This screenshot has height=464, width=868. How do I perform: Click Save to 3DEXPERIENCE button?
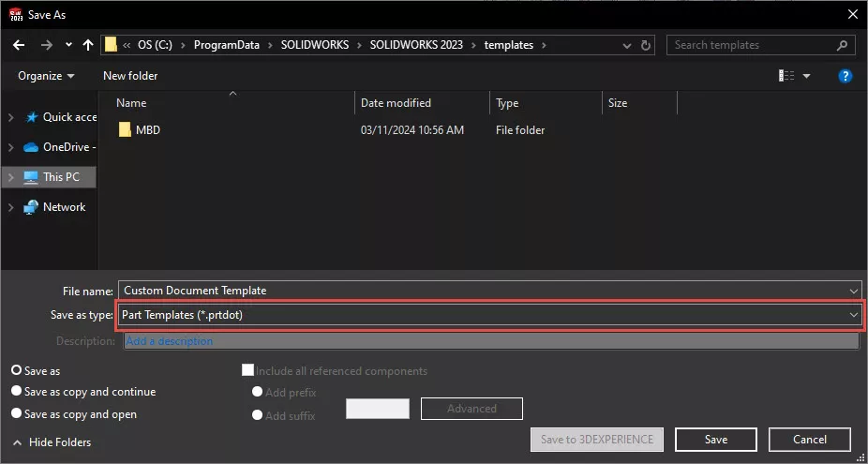[x=597, y=440]
